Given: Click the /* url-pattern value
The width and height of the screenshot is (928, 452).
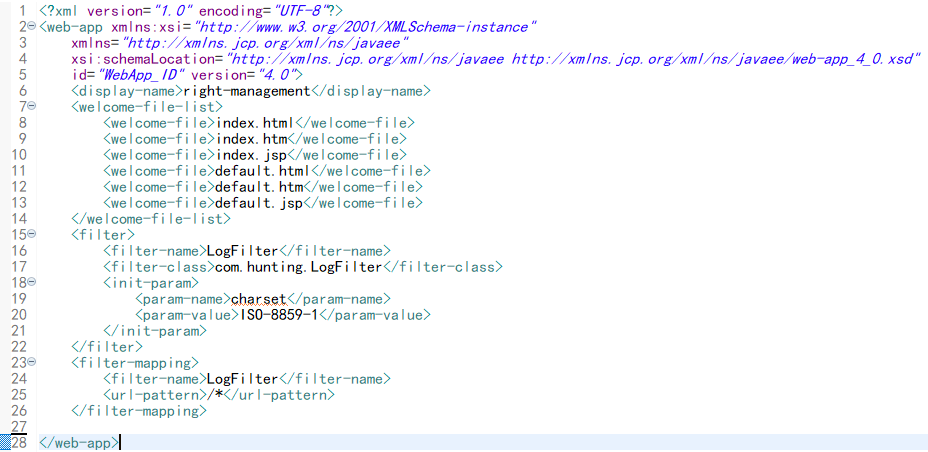Looking at the screenshot, I should 215,394.
